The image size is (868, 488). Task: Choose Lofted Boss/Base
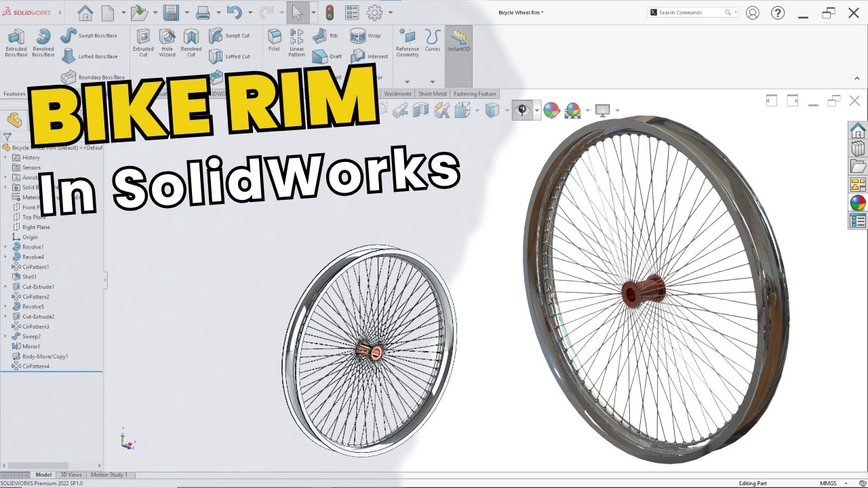click(x=89, y=56)
